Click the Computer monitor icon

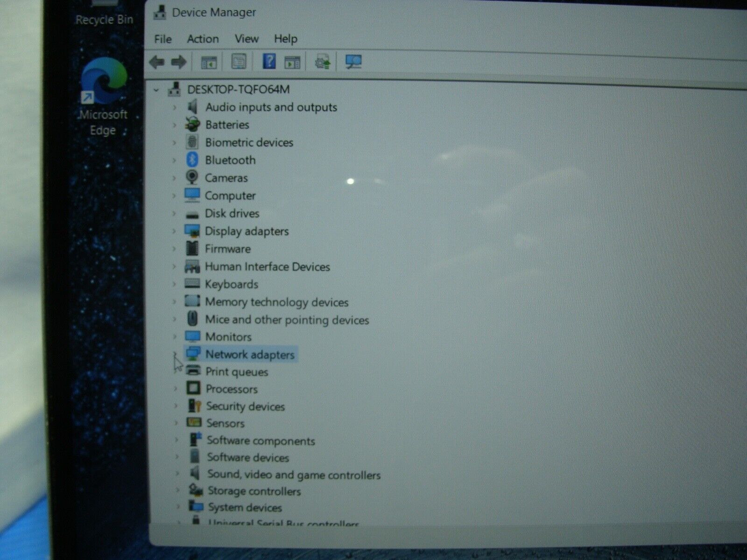tap(192, 195)
